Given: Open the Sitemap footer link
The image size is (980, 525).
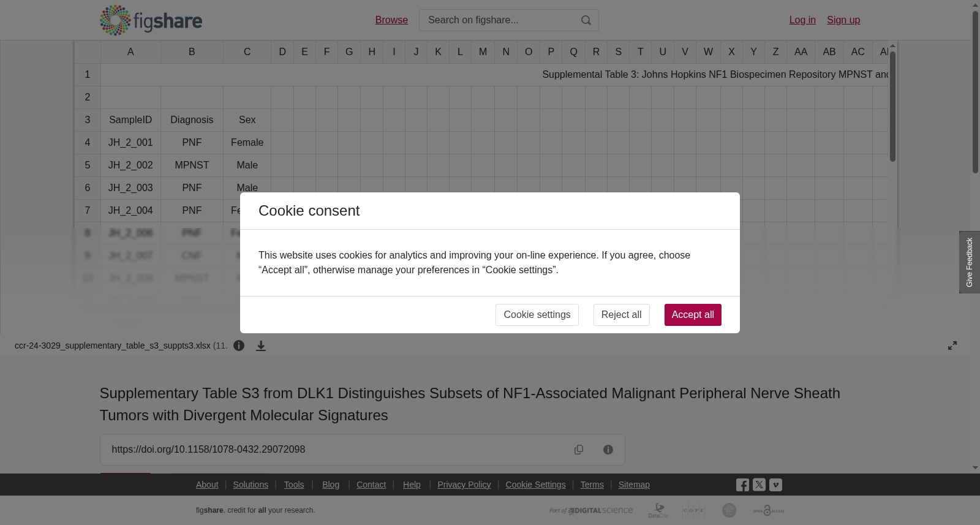Looking at the screenshot, I should (634, 485).
